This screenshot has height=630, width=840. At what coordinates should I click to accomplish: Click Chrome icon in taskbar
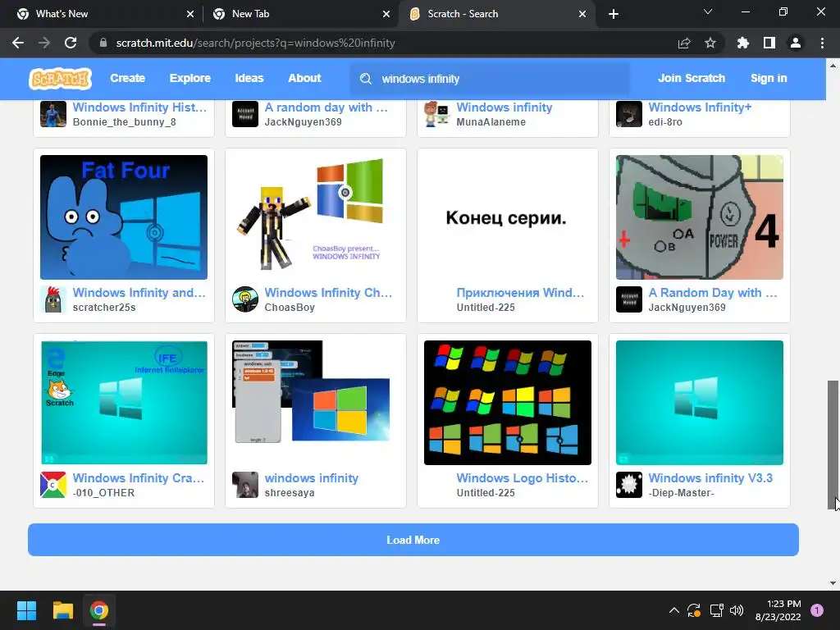pyautogui.click(x=99, y=610)
